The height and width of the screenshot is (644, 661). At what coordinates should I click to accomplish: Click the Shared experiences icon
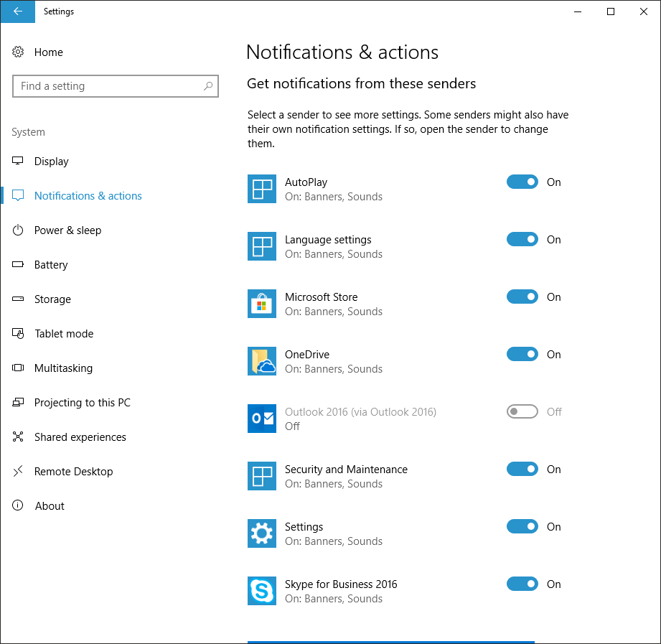tap(18, 437)
